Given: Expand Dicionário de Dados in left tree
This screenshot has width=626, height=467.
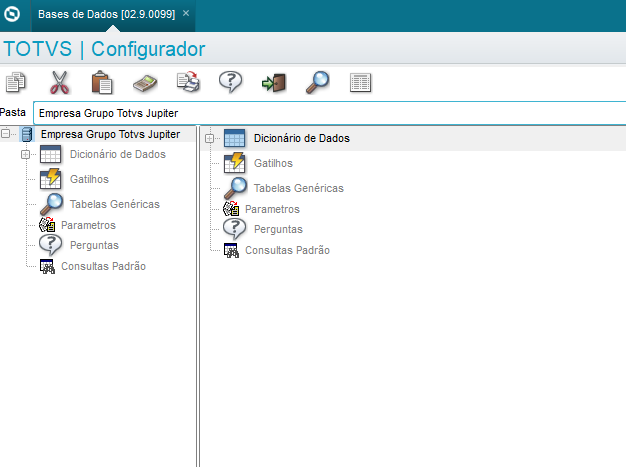Looking at the screenshot, I should (26, 154).
